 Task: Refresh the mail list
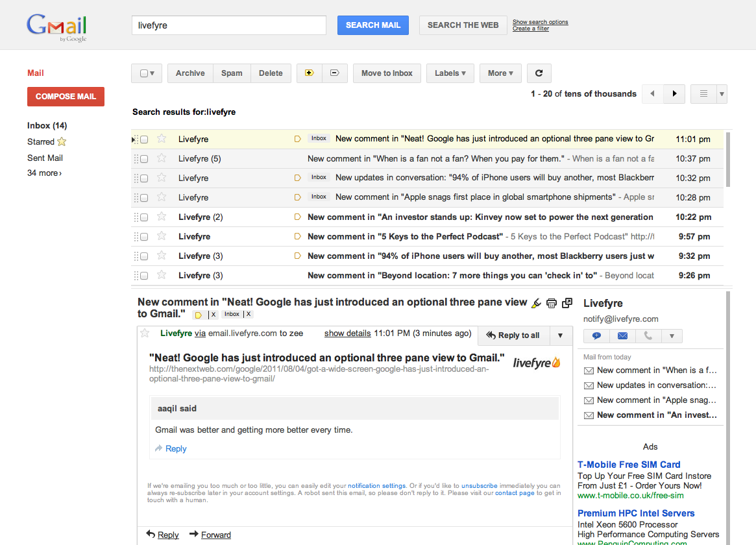tap(539, 73)
